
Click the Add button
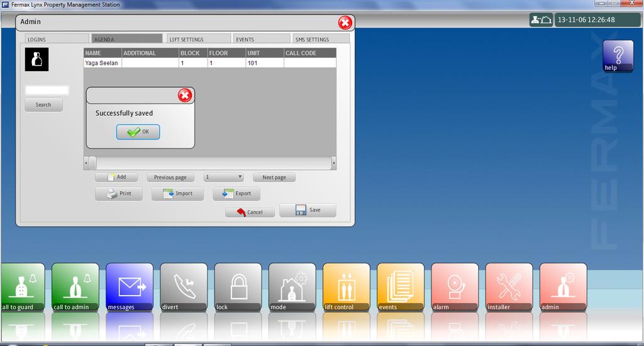[116, 177]
